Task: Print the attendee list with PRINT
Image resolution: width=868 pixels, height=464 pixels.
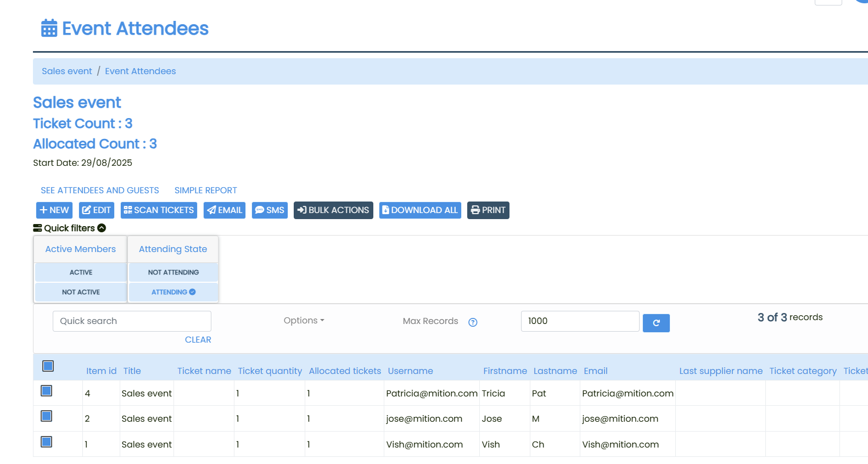Action: (x=488, y=210)
